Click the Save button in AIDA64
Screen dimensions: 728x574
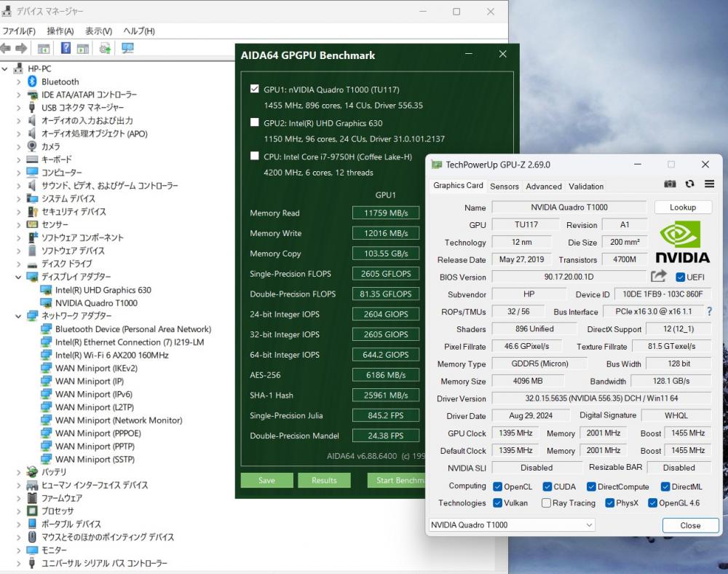click(x=266, y=481)
